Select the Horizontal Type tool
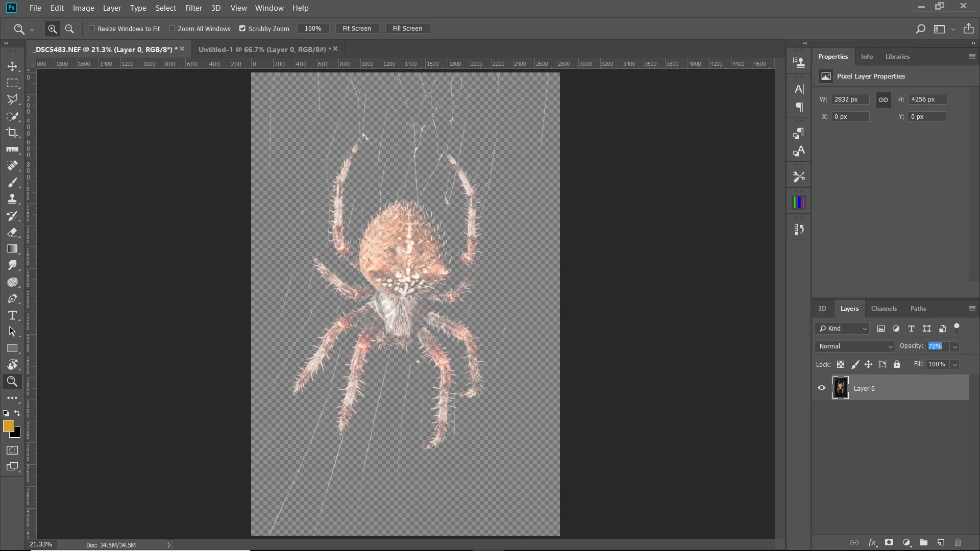This screenshot has height=551, width=980. pyautogui.click(x=12, y=315)
